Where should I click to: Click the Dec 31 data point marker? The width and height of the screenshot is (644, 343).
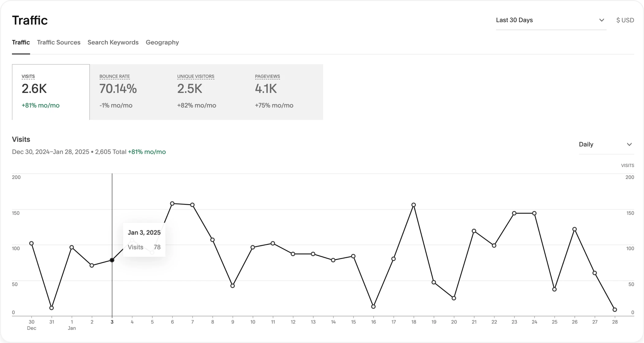point(52,308)
